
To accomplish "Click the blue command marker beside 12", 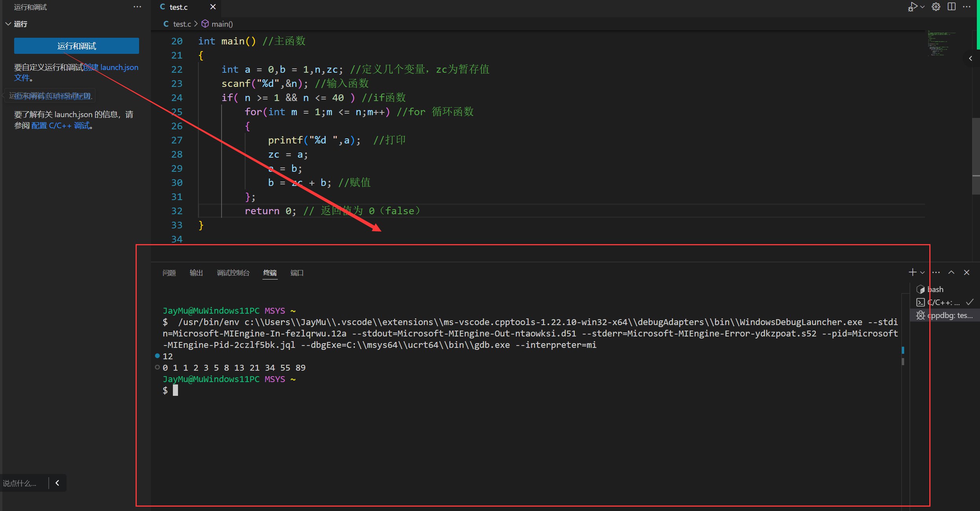I will click(x=157, y=356).
